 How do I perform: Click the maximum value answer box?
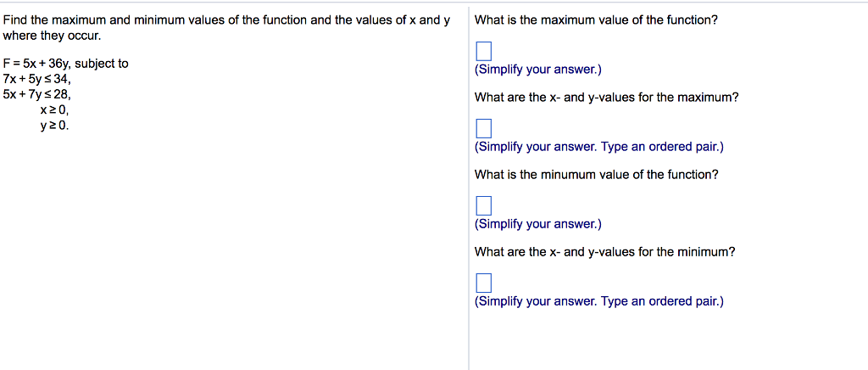[483, 51]
